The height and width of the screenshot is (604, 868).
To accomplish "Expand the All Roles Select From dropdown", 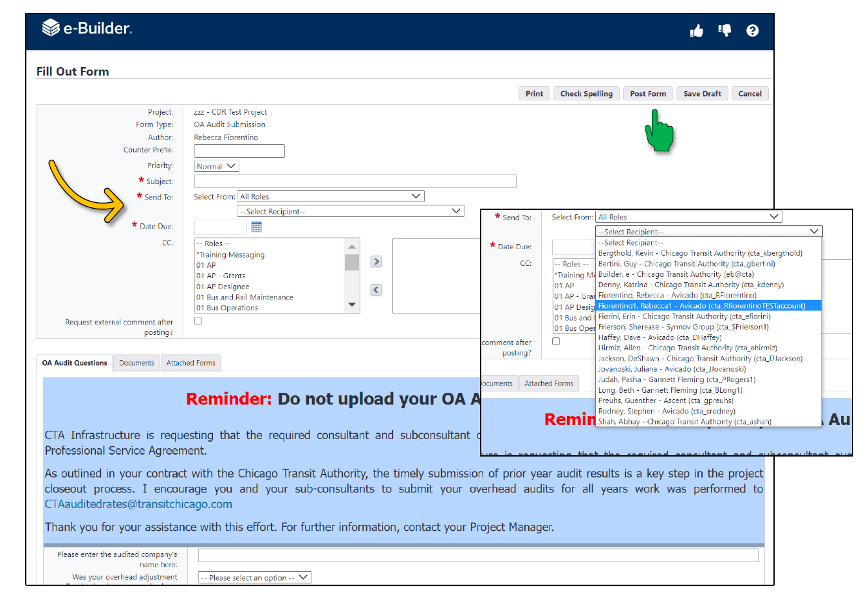I will [331, 196].
